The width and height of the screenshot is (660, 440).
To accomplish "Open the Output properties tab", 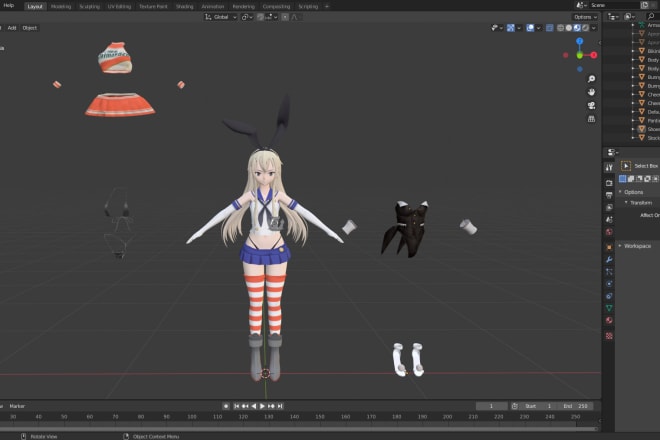I will point(609,195).
